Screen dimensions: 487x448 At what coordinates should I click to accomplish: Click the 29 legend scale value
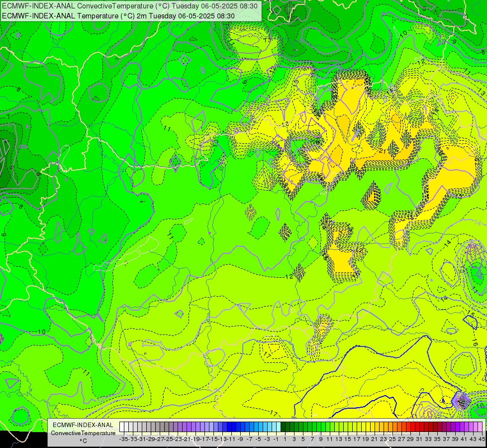click(x=410, y=439)
